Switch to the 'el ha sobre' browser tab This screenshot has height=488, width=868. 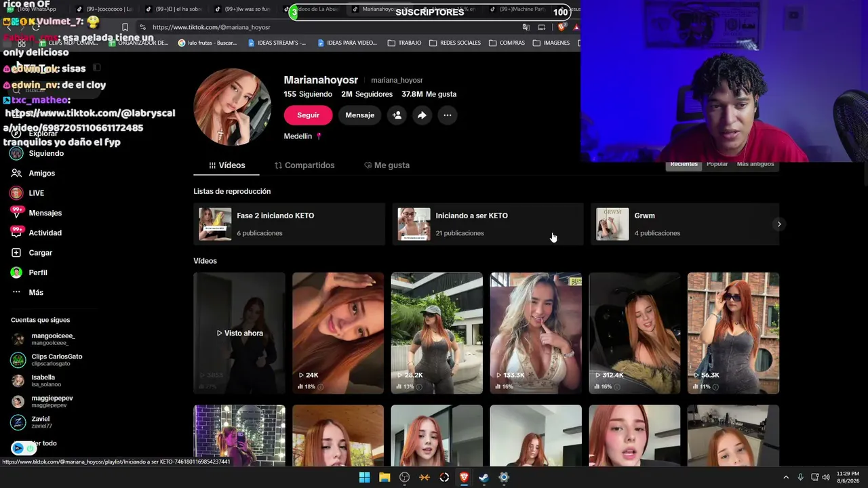click(x=174, y=9)
